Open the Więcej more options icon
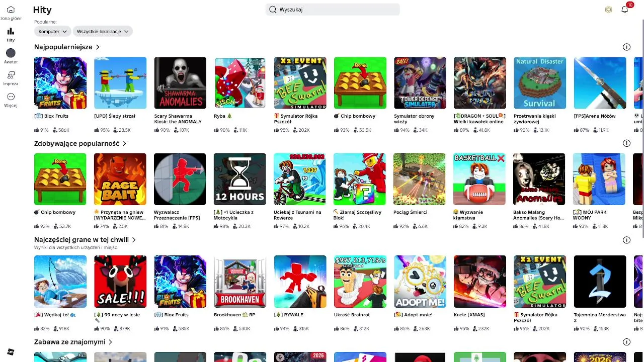The height and width of the screenshot is (362, 644). click(11, 97)
